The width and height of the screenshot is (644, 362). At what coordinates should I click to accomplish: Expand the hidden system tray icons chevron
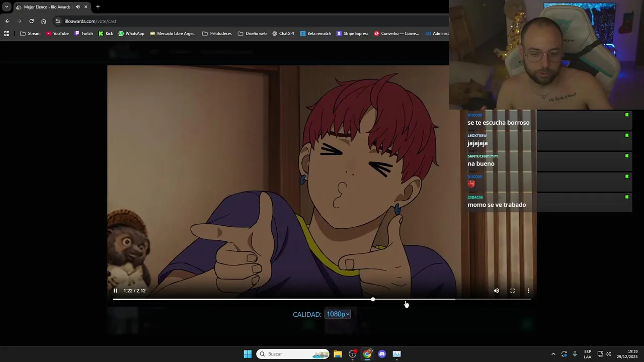(x=553, y=354)
